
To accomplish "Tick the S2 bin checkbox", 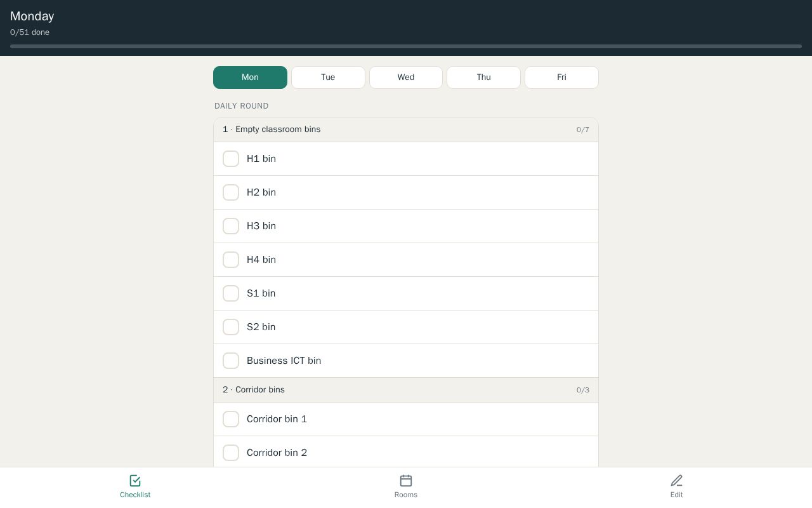I will tap(231, 327).
